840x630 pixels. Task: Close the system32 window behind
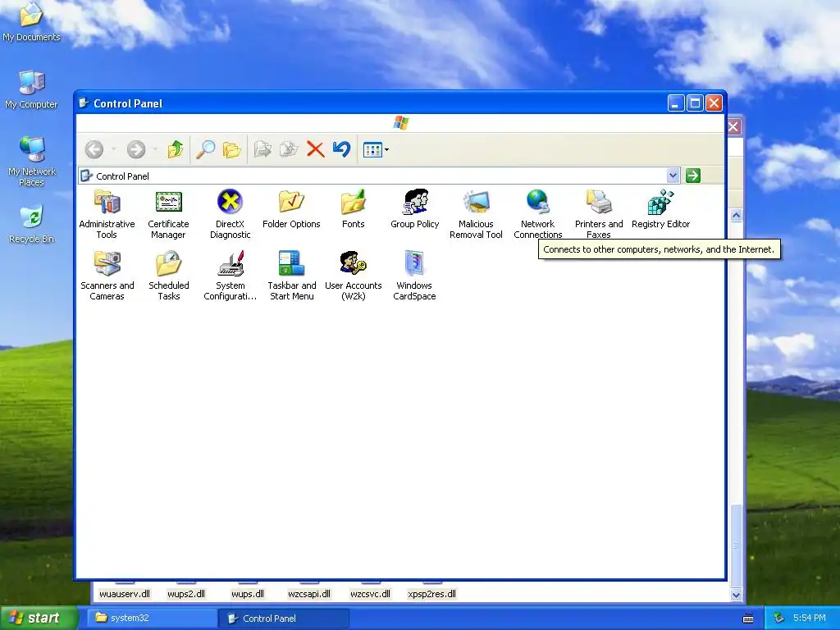tap(733, 127)
